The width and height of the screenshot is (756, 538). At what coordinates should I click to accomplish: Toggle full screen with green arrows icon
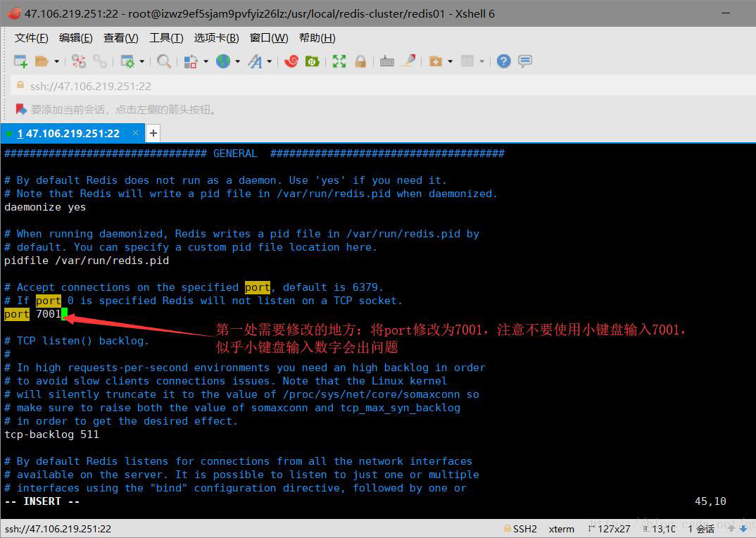click(339, 61)
